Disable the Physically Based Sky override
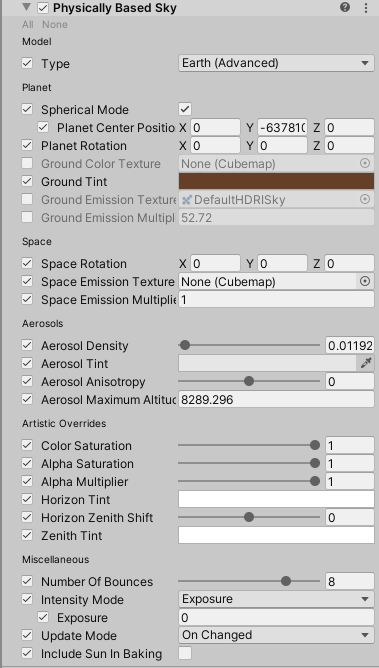Screen dimensions: 379x668 point(43,8)
